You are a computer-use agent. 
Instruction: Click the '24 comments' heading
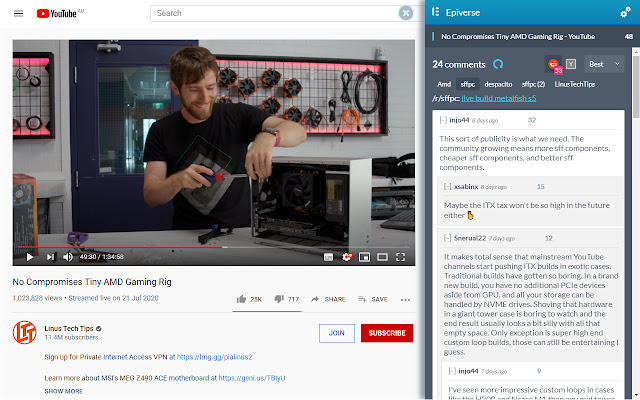pos(459,64)
